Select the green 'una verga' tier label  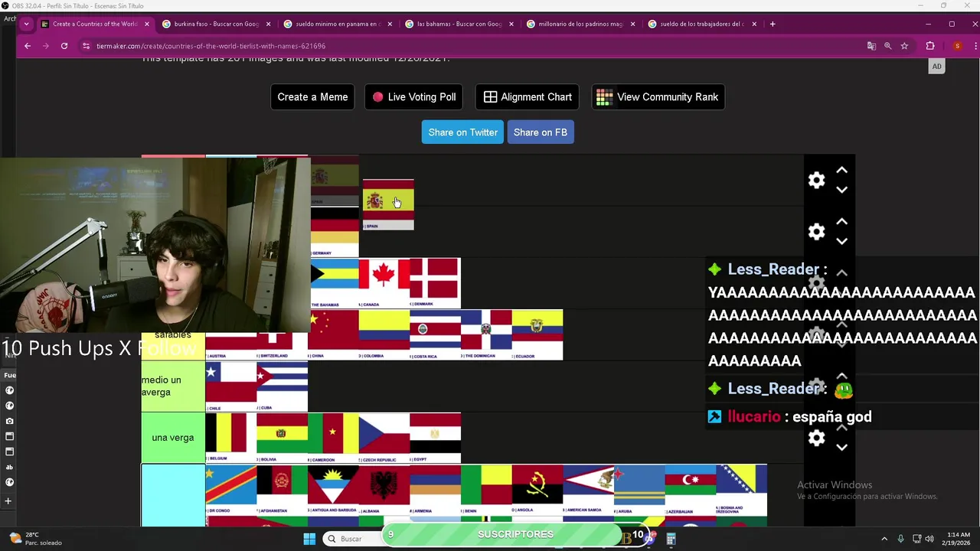point(173,438)
